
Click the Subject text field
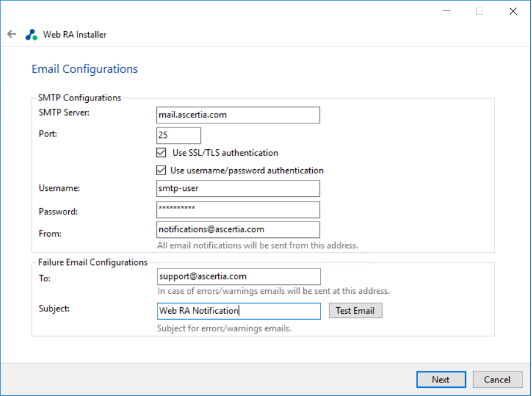(238, 311)
